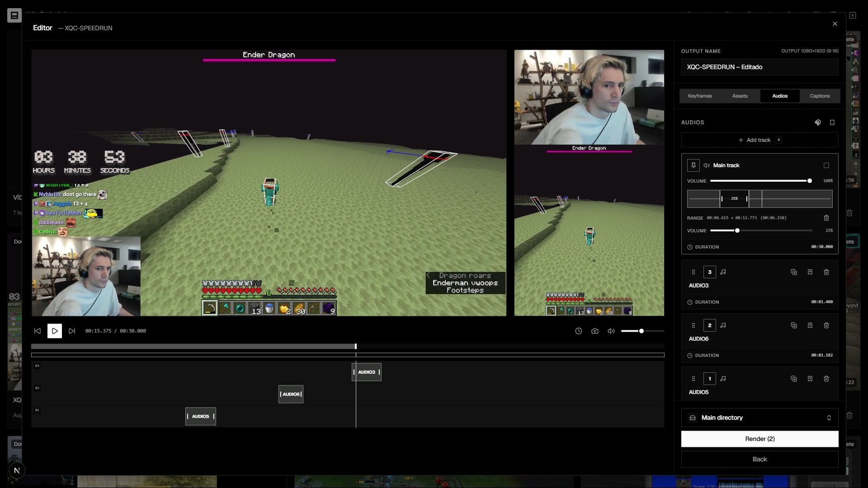Adjust the player volume slider

pos(642,331)
